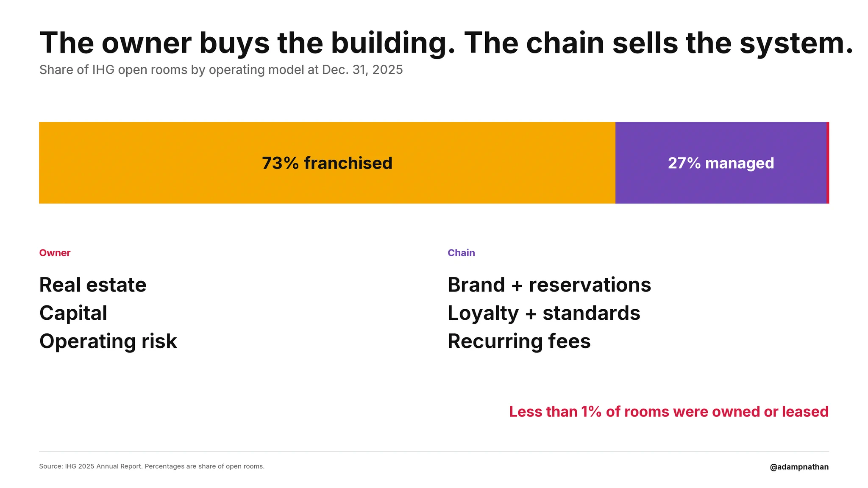
Task: Select the main headline about owner and chain
Action: click(x=446, y=43)
